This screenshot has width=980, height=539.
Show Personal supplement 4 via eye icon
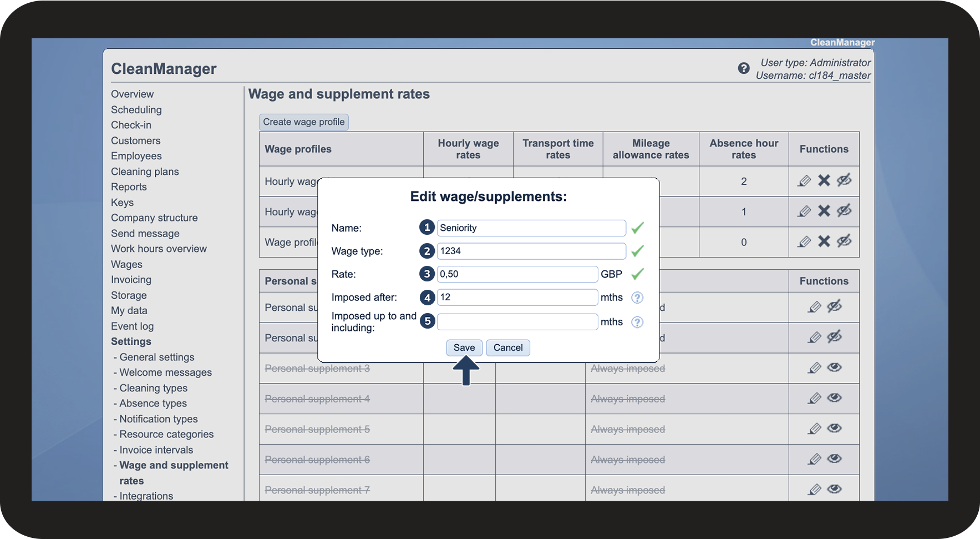[834, 398]
